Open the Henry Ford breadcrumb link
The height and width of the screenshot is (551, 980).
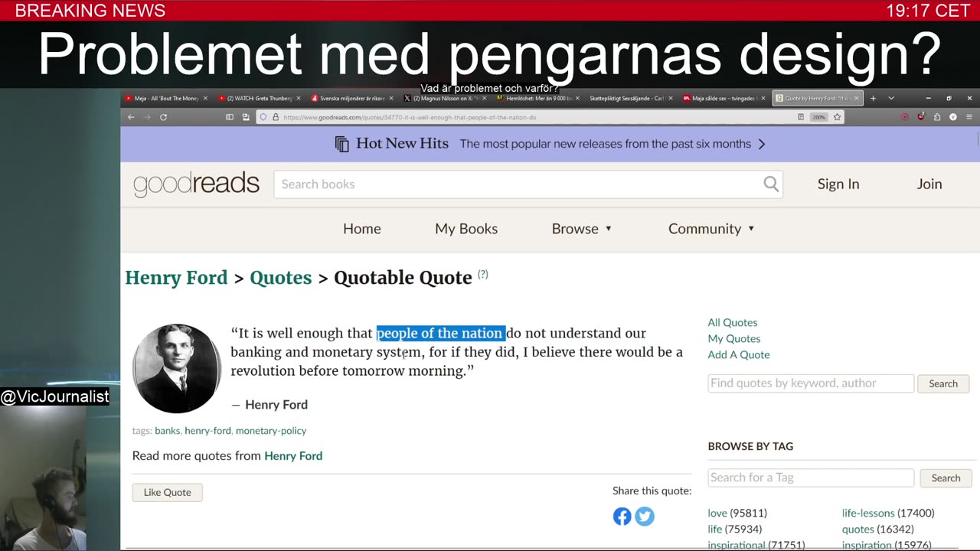point(176,278)
